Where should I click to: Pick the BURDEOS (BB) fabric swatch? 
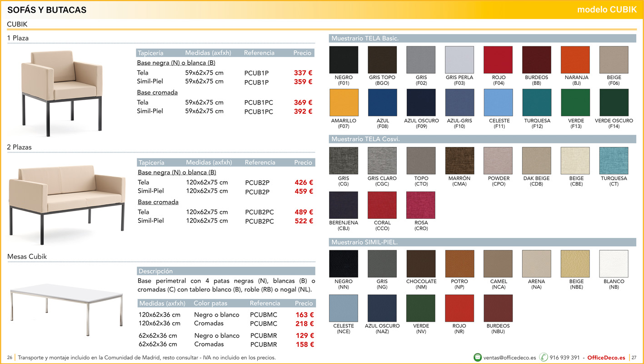click(x=537, y=60)
